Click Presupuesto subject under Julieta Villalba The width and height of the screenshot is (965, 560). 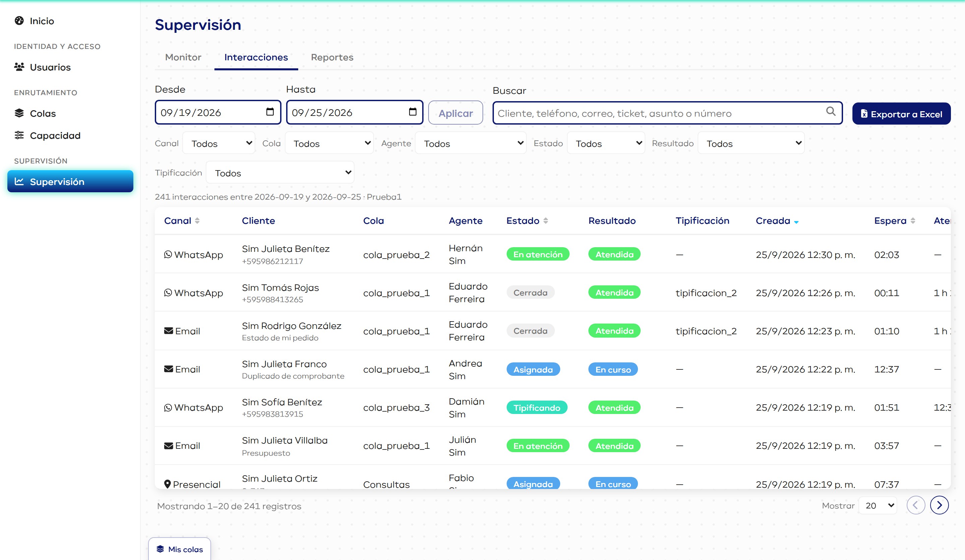266,453
